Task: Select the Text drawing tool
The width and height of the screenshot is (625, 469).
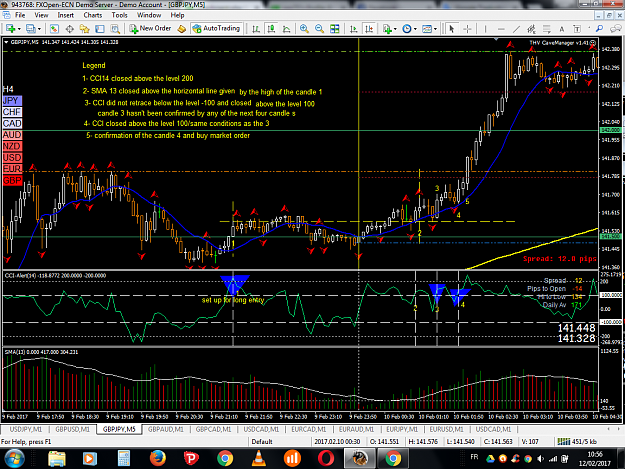Action: point(562,29)
